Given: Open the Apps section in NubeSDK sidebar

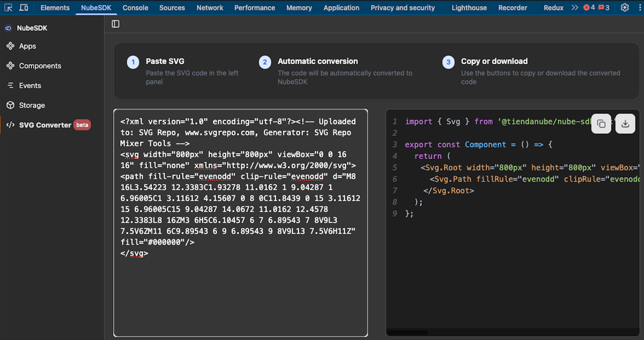Looking at the screenshot, I should [27, 46].
